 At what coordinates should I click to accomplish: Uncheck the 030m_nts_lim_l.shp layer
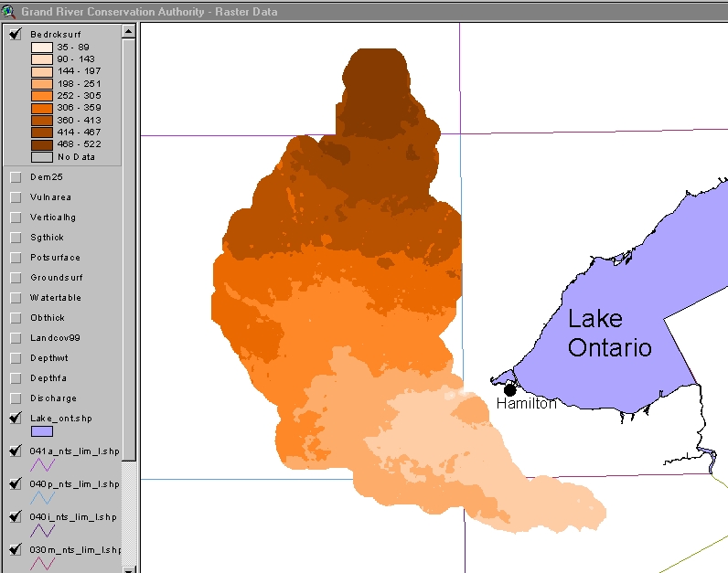16,549
